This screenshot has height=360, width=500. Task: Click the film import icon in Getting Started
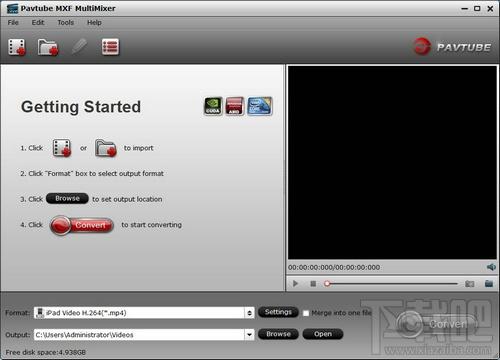coord(62,148)
